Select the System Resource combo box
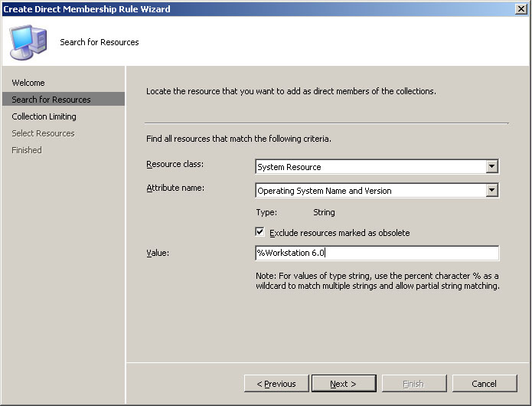 click(377, 167)
